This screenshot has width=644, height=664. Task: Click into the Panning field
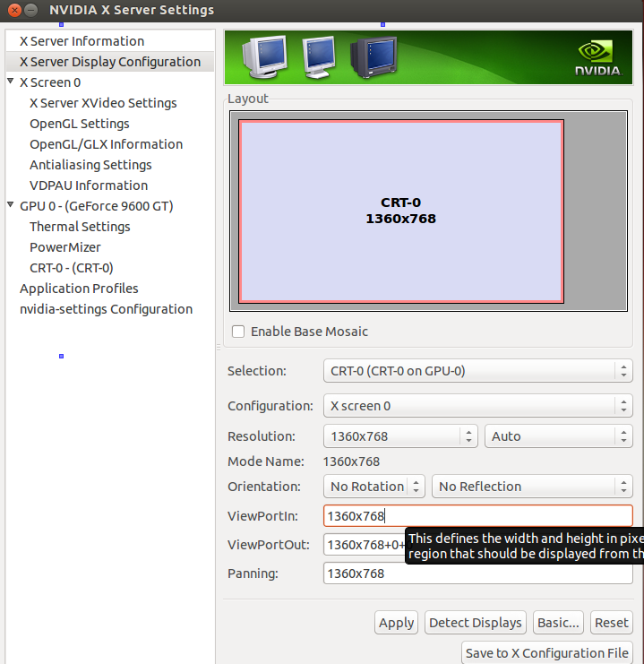[x=478, y=573]
